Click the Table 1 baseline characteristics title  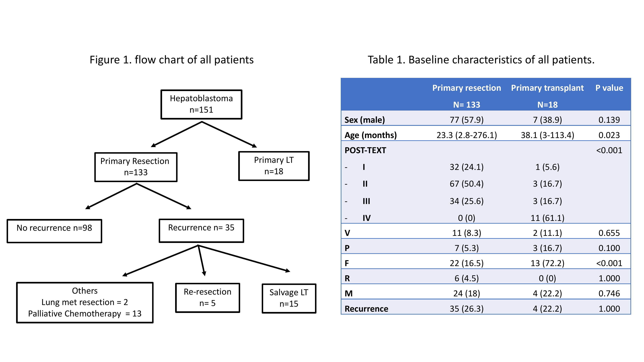click(x=481, y=60)
